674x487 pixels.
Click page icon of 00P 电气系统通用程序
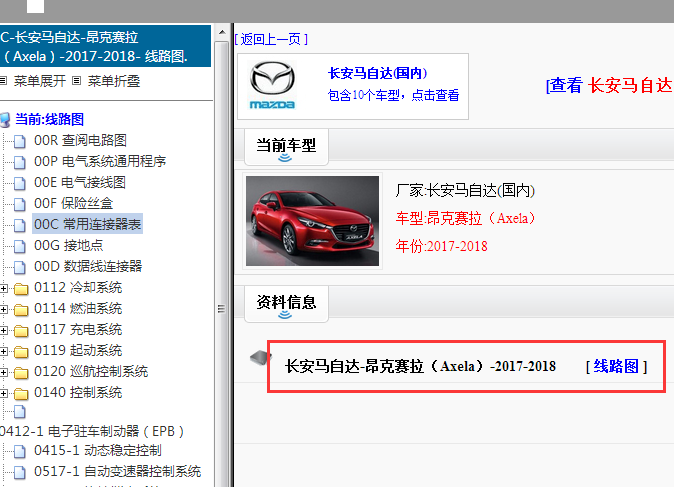point(19,162)
